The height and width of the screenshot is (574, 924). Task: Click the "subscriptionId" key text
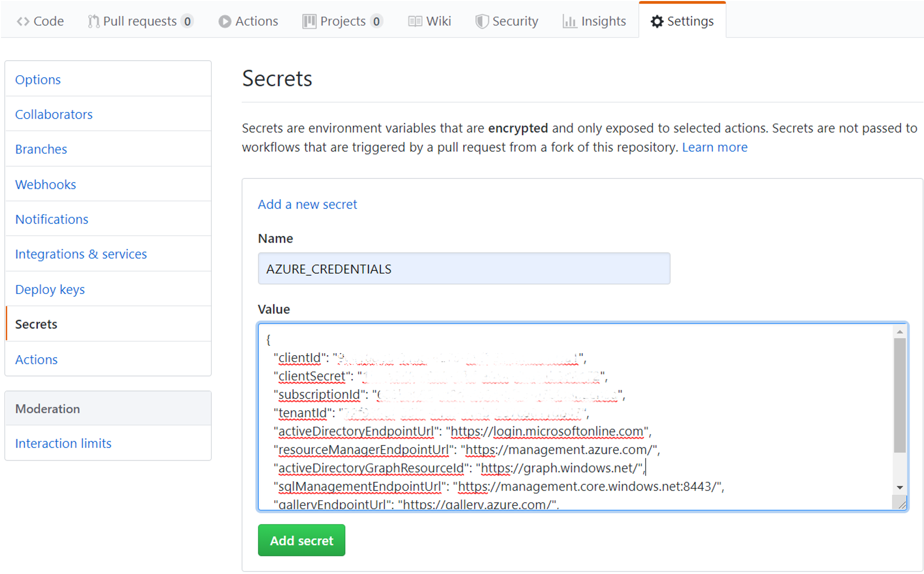point(319,395)
